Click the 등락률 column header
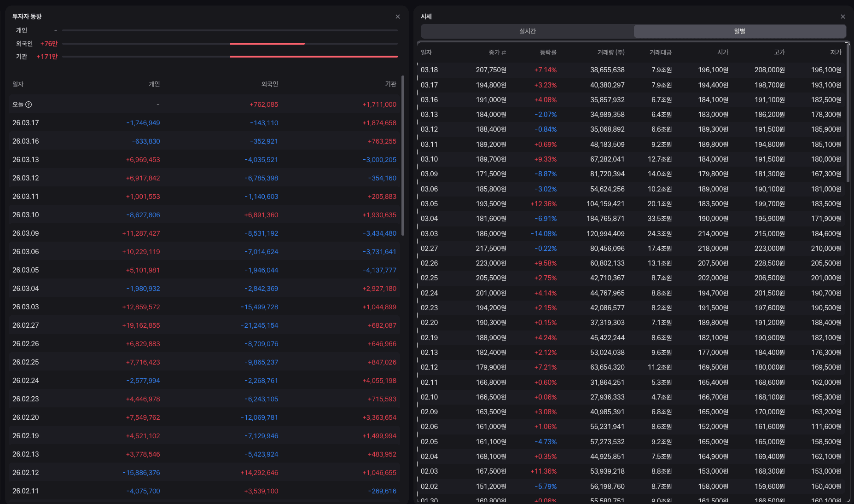The width and height of the screenshot is (854, 504). click(x=548, y=52)
